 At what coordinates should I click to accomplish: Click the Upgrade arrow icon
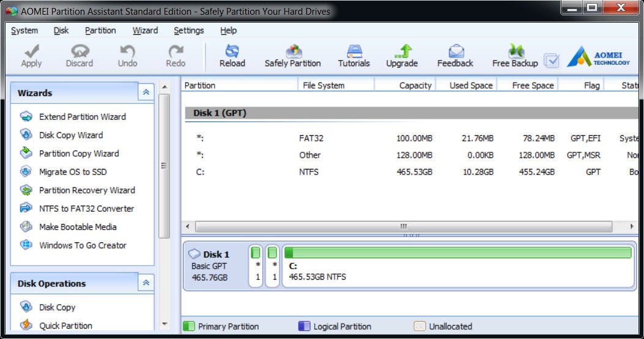tap(402, 51)
